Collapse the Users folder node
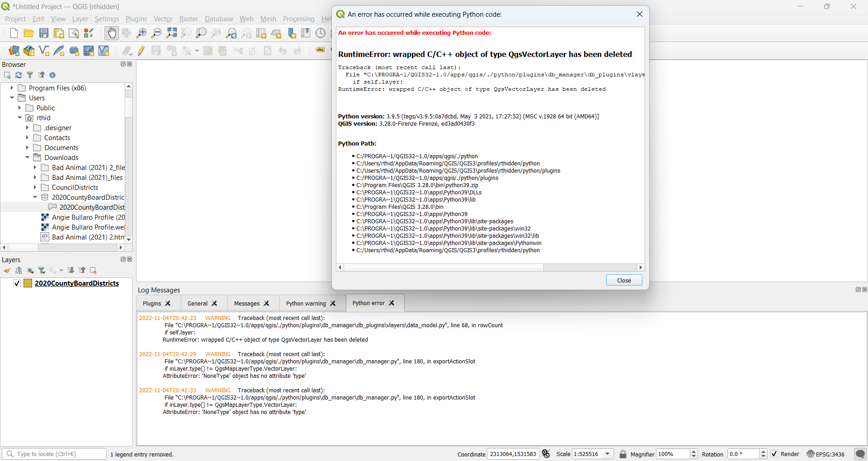The image size is (868, 461). pos(12,98)
